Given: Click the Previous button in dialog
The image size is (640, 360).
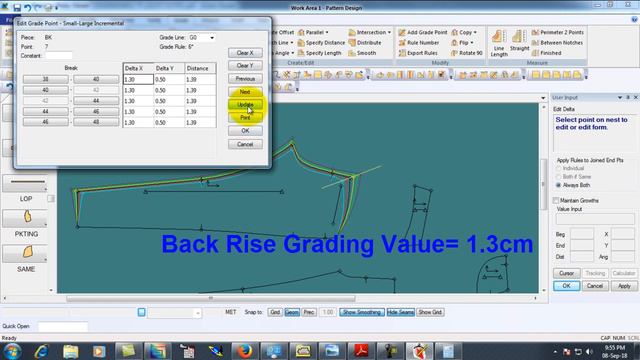Looking at the screenshot, I should click(x=245, y=79).
